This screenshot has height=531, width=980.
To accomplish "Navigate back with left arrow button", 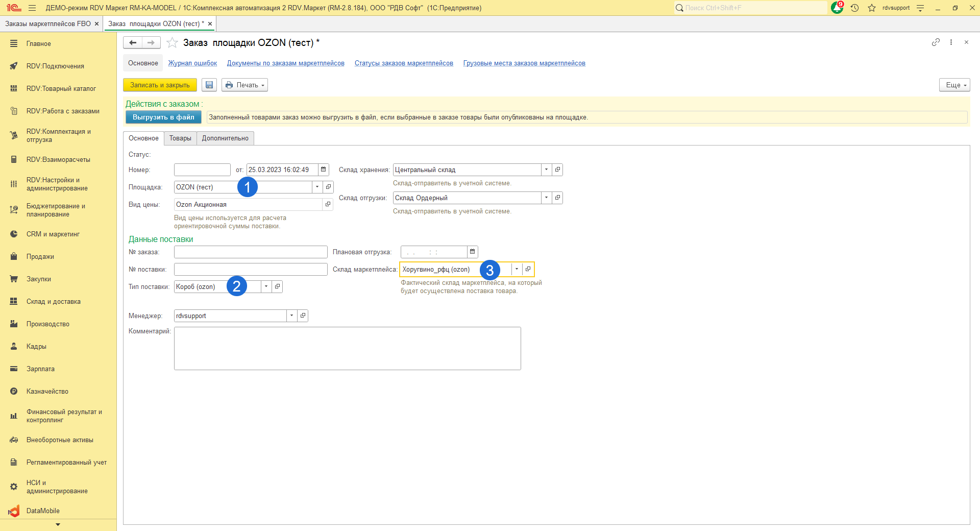I will (133, 43).
